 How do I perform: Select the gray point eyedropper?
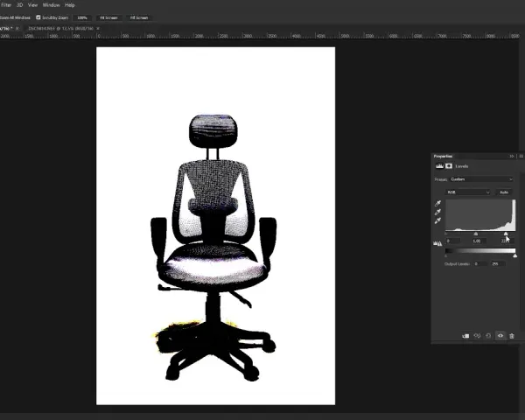[437, 212]
